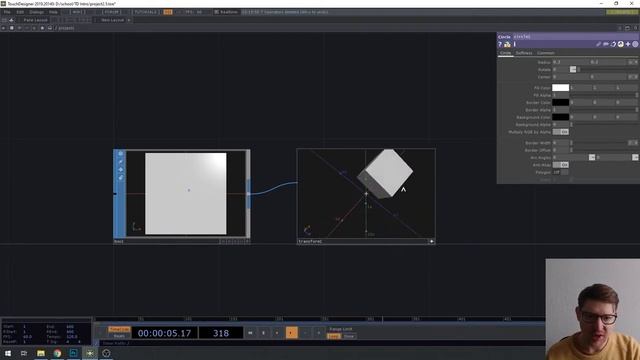640x360 pixels.
Task: Click the Tutorials button in top bar
Action: (x=146, y=12)
